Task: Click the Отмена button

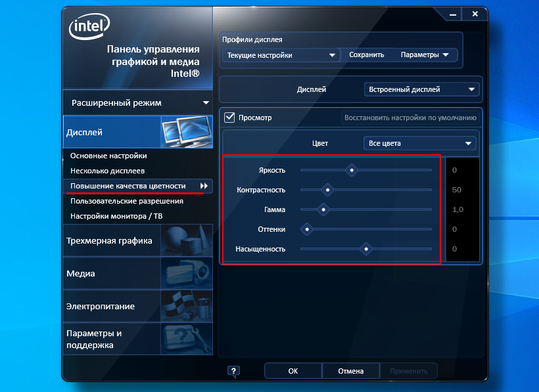Action: click(x=350, y=371)
